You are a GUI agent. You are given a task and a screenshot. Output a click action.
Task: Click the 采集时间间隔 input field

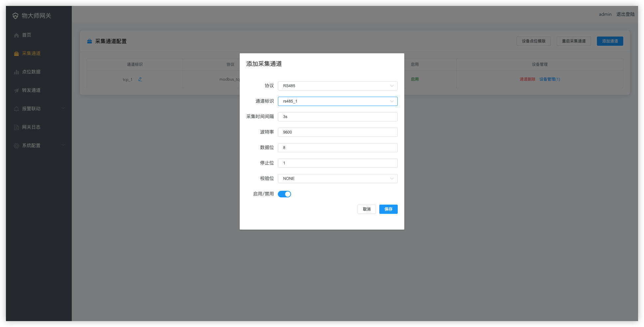point(337,117)
